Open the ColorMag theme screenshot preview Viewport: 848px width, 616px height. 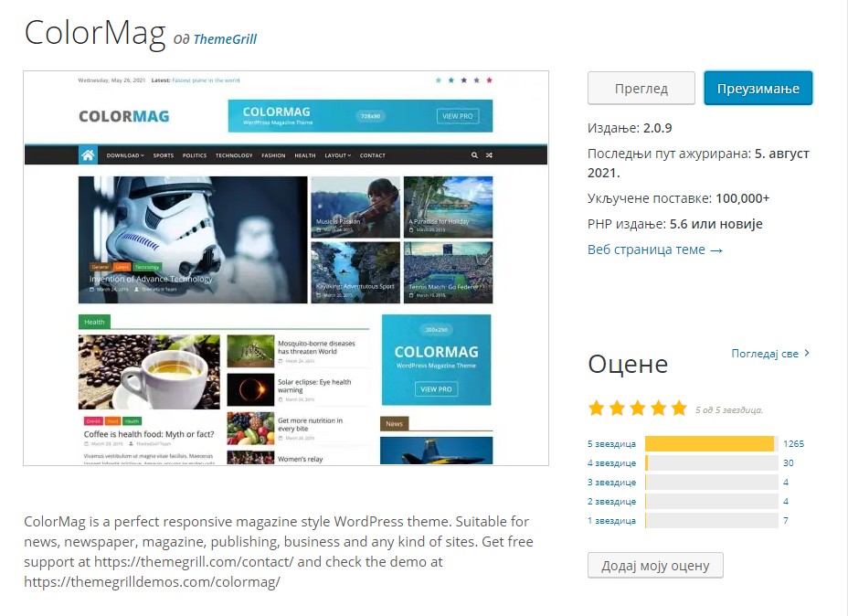(x=285, y=268)
